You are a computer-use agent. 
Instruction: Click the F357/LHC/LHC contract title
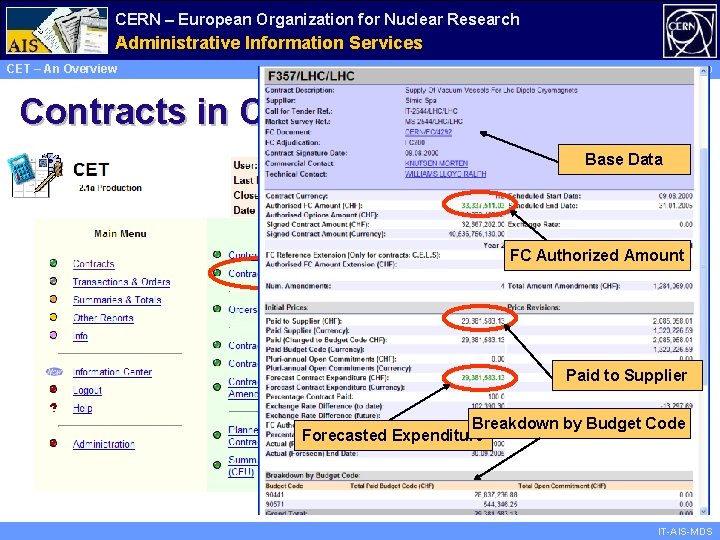[x=311, y=76]
